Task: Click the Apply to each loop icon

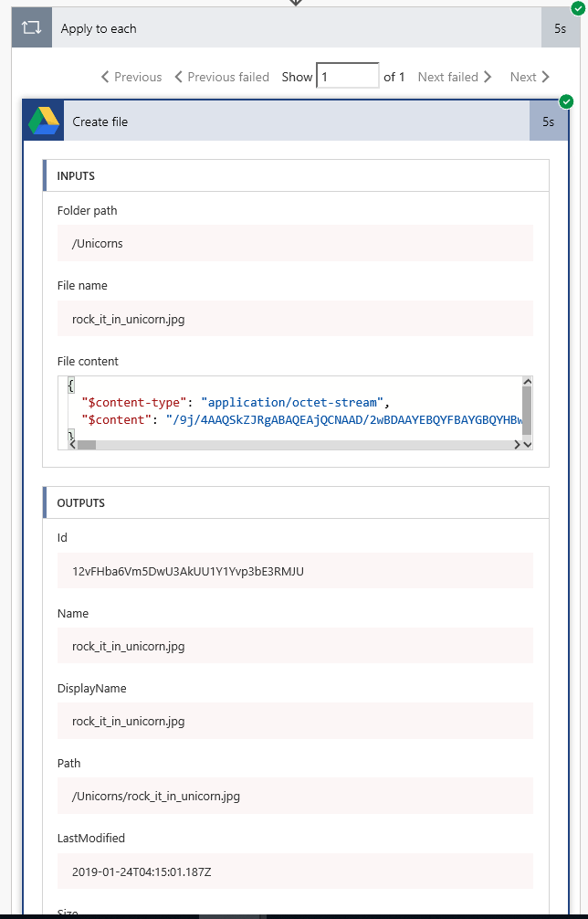Action: point(32,28)
